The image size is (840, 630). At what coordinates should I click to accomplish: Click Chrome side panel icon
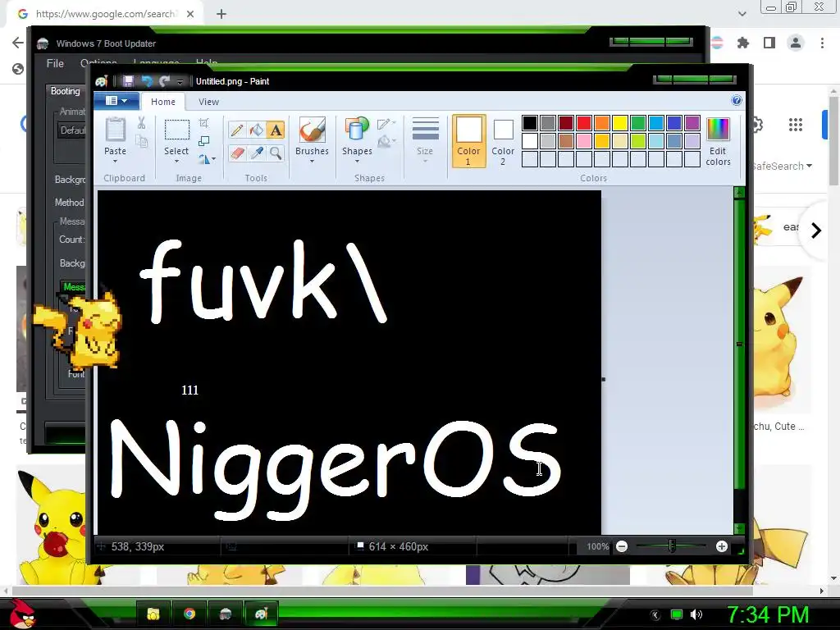click(769, 43)
